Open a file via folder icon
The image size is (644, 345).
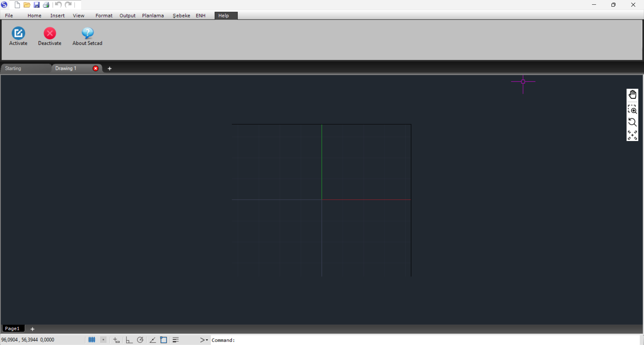click(x=27, y=5)
